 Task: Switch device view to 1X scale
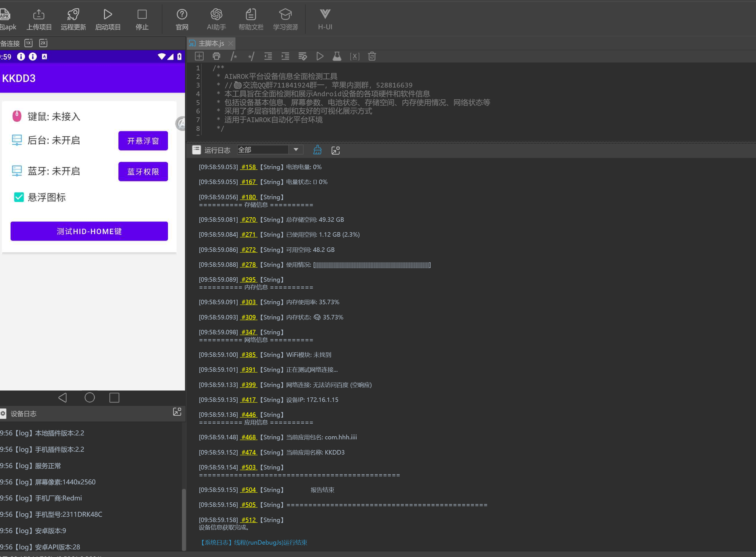[x=29, y=43]
